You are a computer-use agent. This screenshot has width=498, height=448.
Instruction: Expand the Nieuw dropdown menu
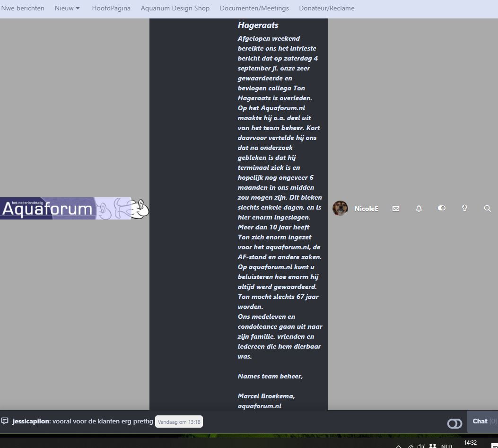pos(67,8)
